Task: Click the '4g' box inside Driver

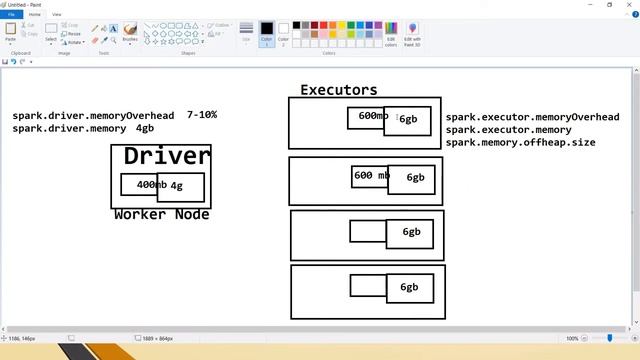Action: [x=181, y=187]
